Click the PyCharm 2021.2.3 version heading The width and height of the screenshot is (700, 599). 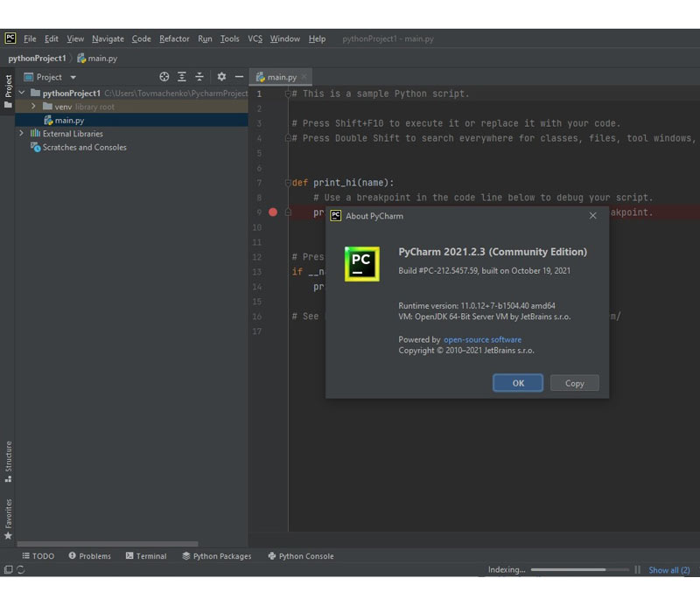pyautogui.click(x=493, y=252)
